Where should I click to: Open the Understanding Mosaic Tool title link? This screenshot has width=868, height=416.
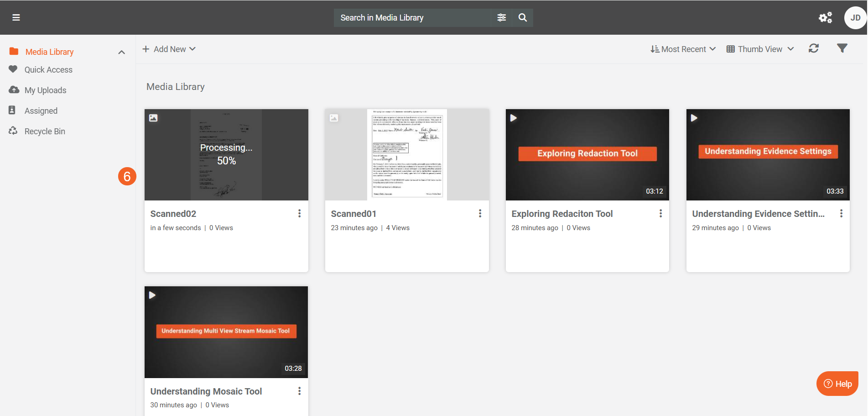tap(206, 391)
